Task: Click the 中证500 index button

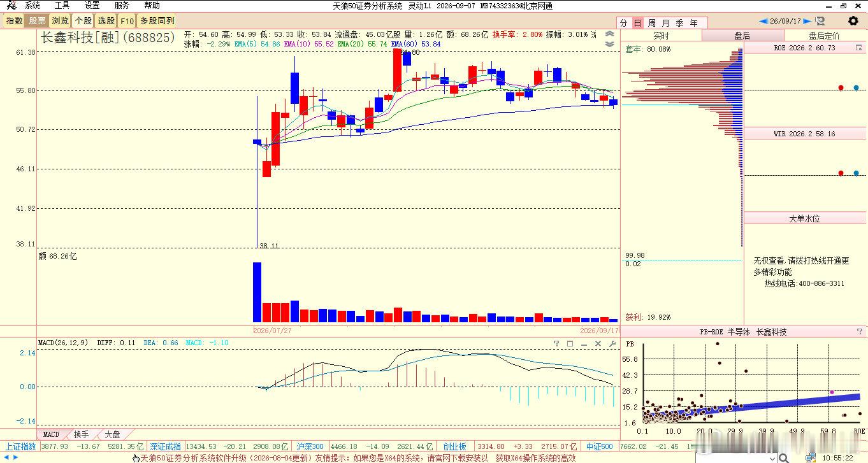Action: click(600, 447)
